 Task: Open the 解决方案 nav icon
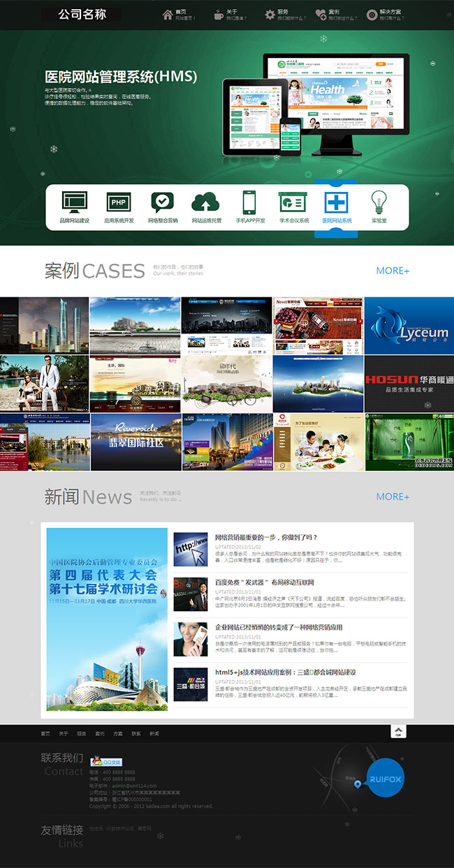[372, 15]
